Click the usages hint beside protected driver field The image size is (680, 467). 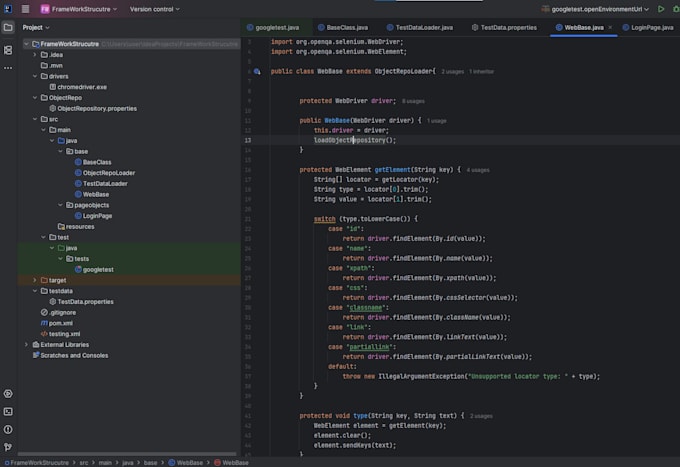pos(413,101)
